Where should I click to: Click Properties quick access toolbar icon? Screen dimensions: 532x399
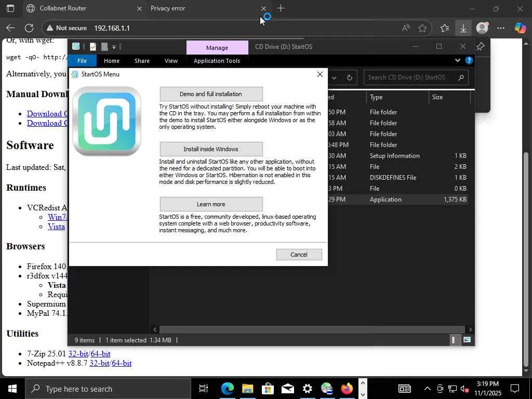coord(92,47)
